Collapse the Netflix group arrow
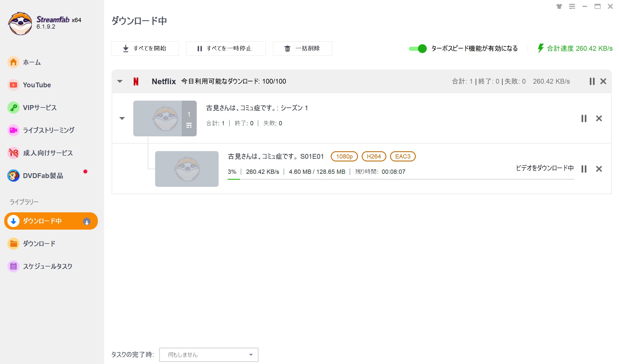This screenshot has height=364, width=619. click(x=120, y=81)
